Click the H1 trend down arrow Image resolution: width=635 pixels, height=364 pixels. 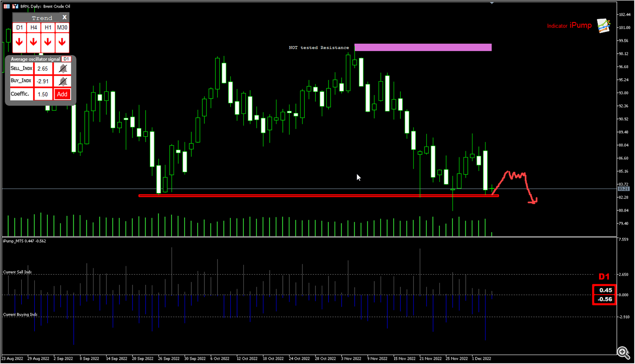point(48,42)
